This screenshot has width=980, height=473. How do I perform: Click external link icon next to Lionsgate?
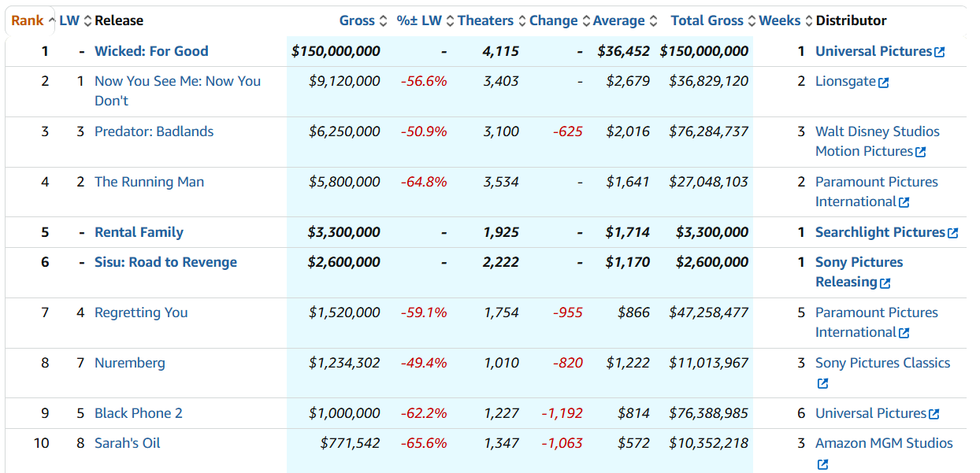point(883,82)
